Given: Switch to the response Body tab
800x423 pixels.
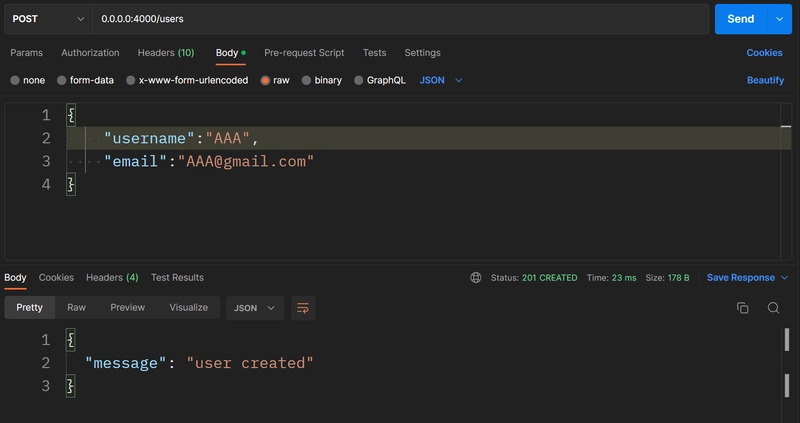Looking at the screenshot, I should click(15, 278).
